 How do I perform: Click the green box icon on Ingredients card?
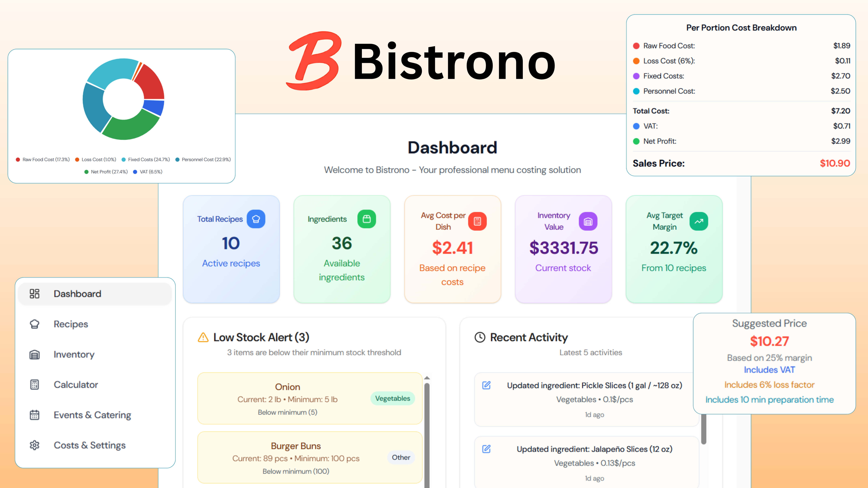pos(367,219)
